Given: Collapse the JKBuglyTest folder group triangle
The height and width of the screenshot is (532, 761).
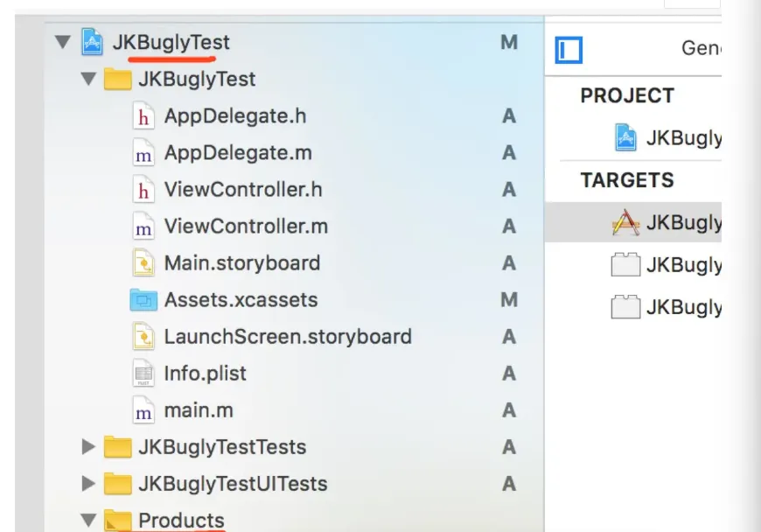Looking at the screenshot, I should click(88, 79).
